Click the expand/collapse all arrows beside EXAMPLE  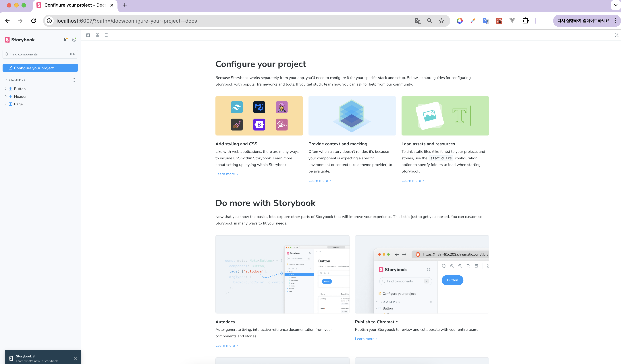tap(74, 80)
